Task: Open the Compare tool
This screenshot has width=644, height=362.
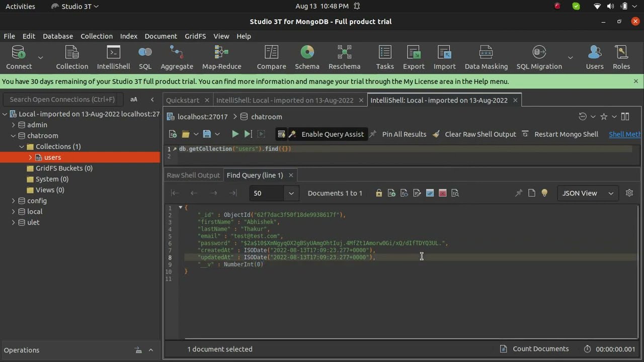Action: (271, 57)
